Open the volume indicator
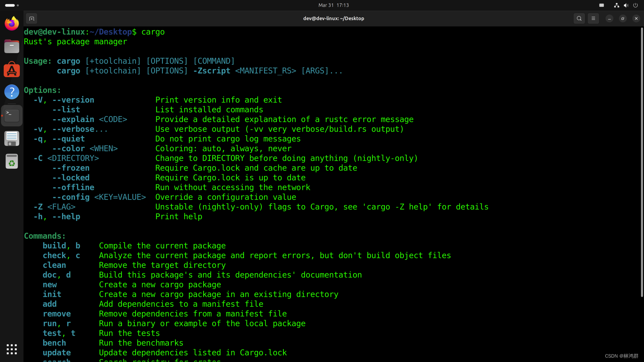 [x=626, y=5]
